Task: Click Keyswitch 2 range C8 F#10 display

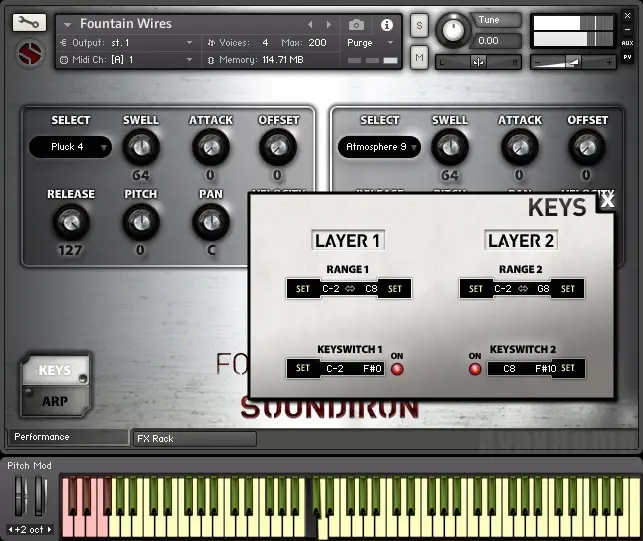Action: pyautogui.click(x=520, y=368)
